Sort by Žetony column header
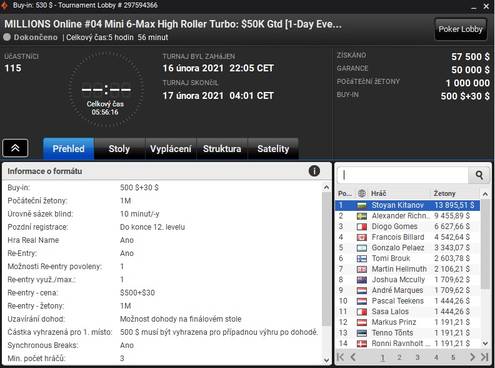 coord(444,193)
